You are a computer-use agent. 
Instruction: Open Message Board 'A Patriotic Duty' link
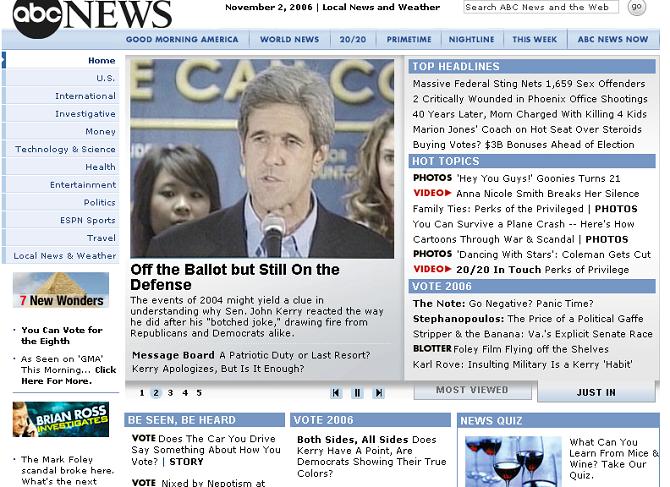[x=251, y=355]
